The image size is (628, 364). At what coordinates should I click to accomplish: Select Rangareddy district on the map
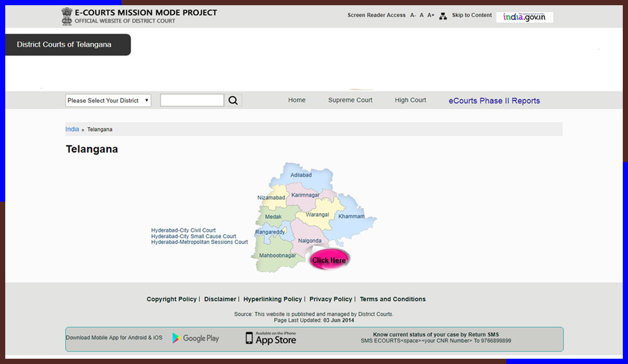click(x=270, y=232)
